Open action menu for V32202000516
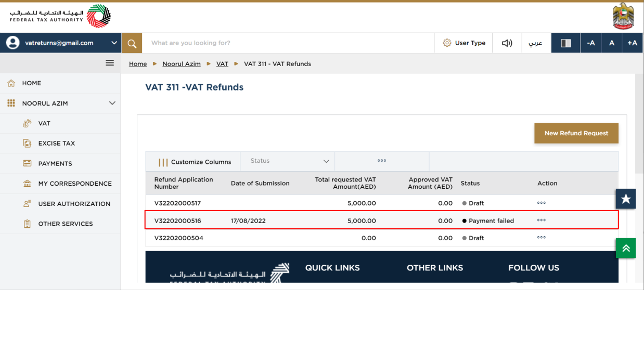Viewport: 644px width, 337px height. (x=542, y=221)
